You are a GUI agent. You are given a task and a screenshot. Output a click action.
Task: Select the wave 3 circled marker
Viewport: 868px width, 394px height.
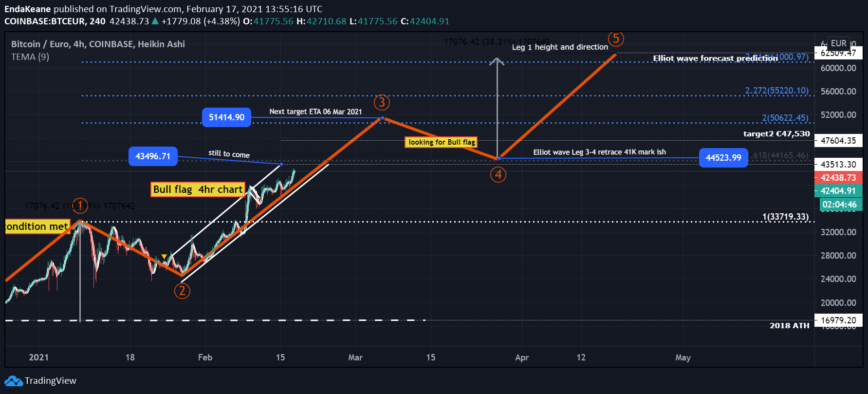pos(382,102)
